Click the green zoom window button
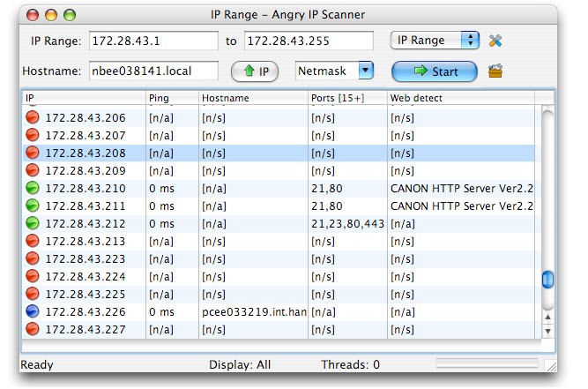This screenshot has width=588, height=389. click(x=70, y=15)
